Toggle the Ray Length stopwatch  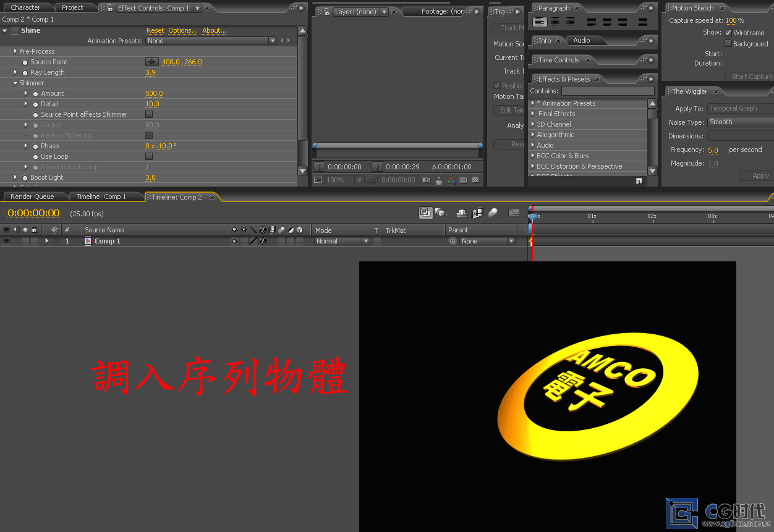pos(25,73)
